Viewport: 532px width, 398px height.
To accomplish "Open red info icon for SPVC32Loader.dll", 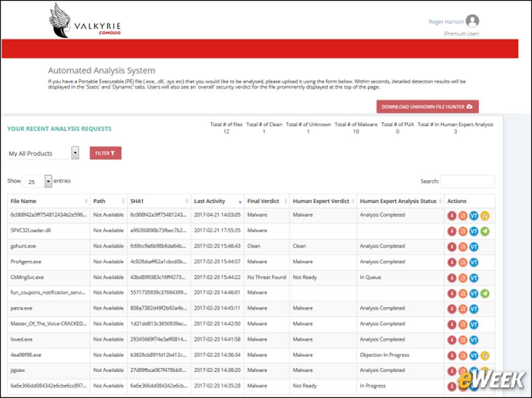I will point(451,231).
